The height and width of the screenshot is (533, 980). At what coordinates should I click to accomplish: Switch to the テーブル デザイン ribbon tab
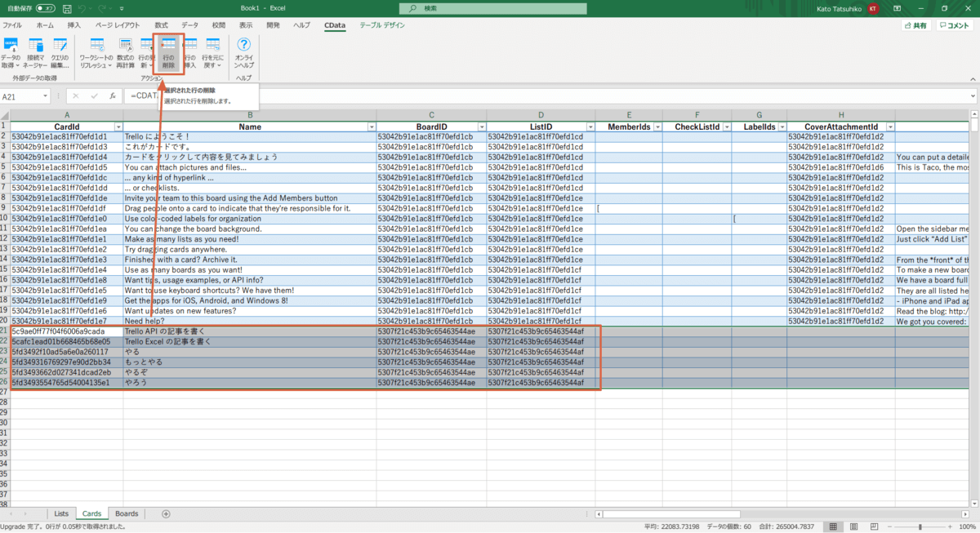pos(383,25)
